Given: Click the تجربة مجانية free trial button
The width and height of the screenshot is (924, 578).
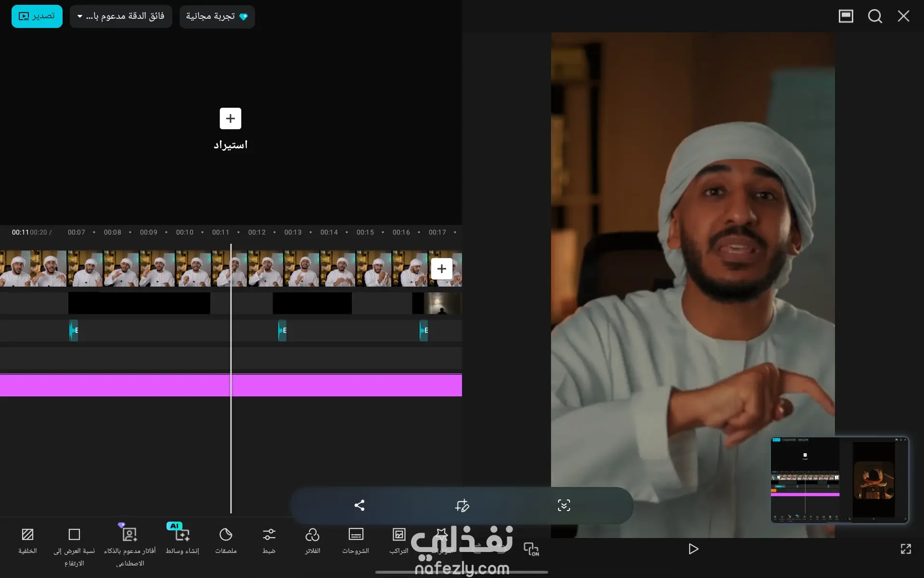Looking at the screenshot, I should click(x=217, y=16).
